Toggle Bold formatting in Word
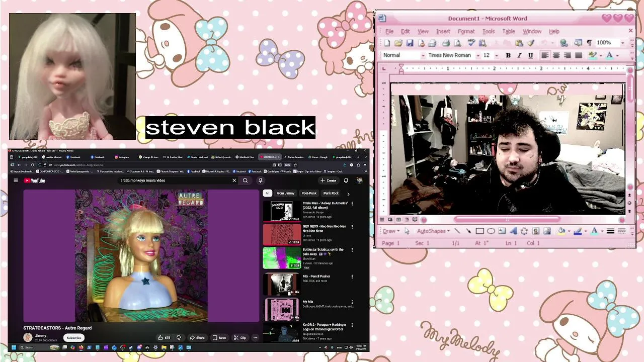This screenshot has height=362, width=644. pos(508,55)
